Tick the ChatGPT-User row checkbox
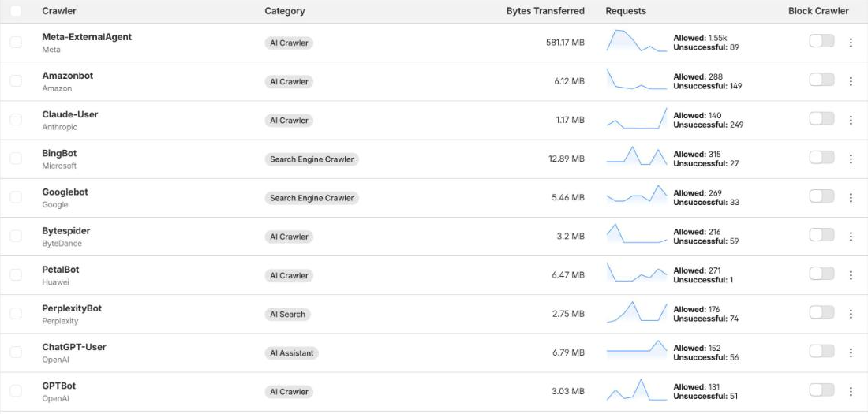The image size is (868, 414). [16, 352]
